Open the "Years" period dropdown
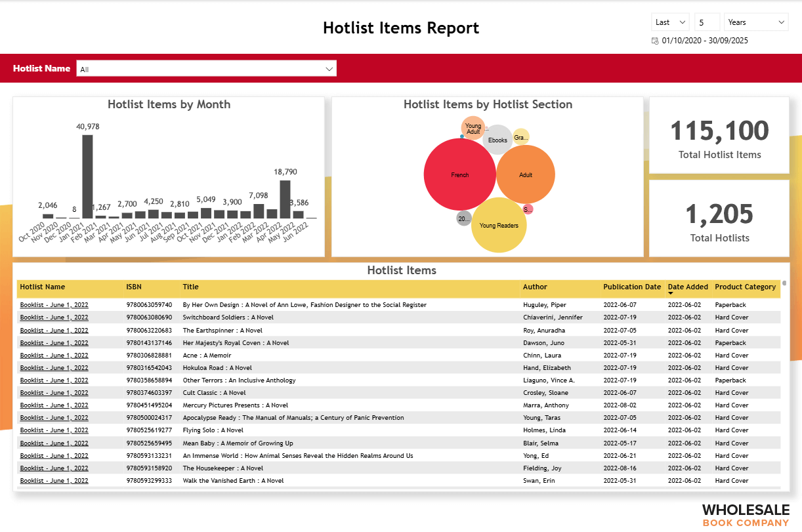 coord(756,22)
